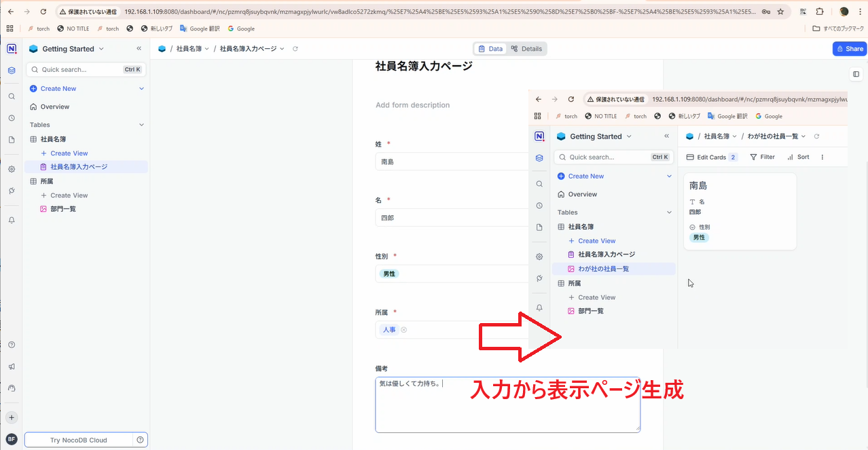The height and width of the screenshot is (450, 868).
Task: Click the Try NocoDB Cloud button
Action: pos(79,440)
